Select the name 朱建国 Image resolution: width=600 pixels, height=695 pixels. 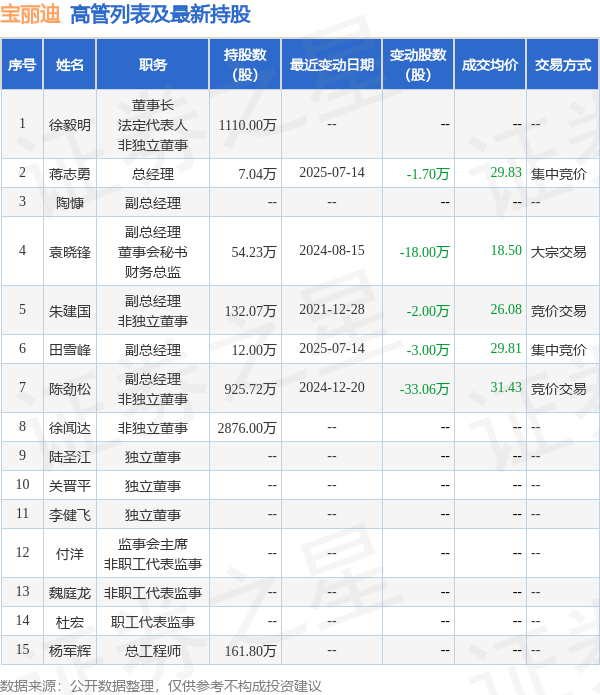70,311
